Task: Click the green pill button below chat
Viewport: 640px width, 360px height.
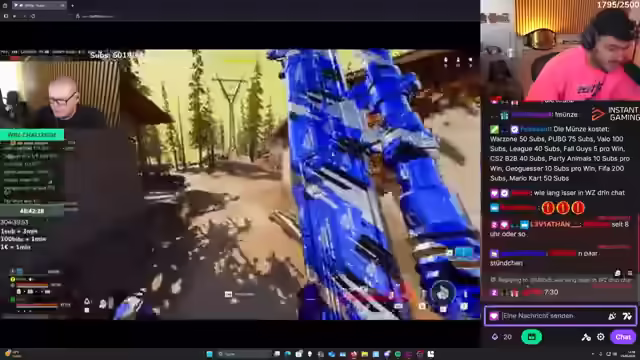Action: (531, 337)
